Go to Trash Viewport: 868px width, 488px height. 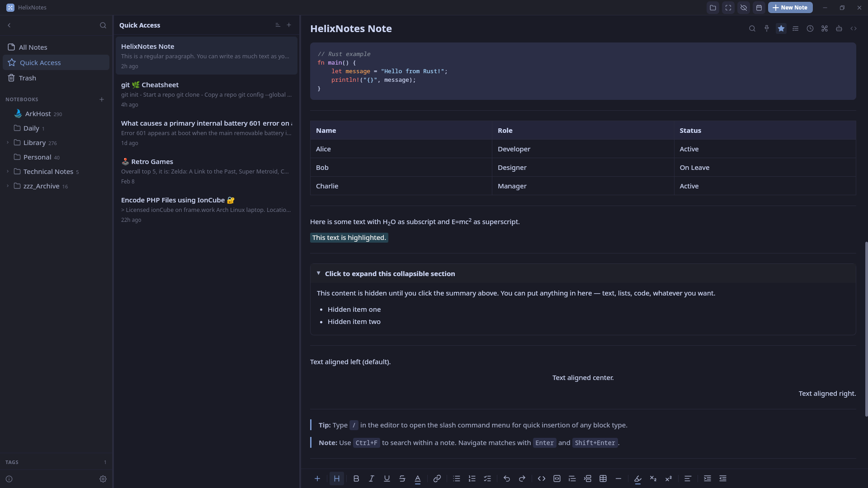pos(28,78)
